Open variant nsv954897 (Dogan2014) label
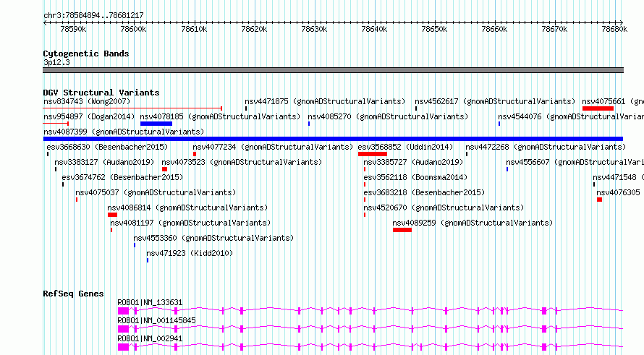644x355 pixels. [89, 116]
